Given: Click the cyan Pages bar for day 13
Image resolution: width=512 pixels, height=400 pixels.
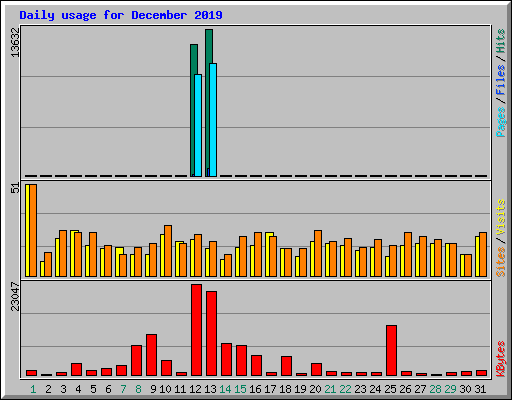Looking at the screenshot, I should pos(213,120).
